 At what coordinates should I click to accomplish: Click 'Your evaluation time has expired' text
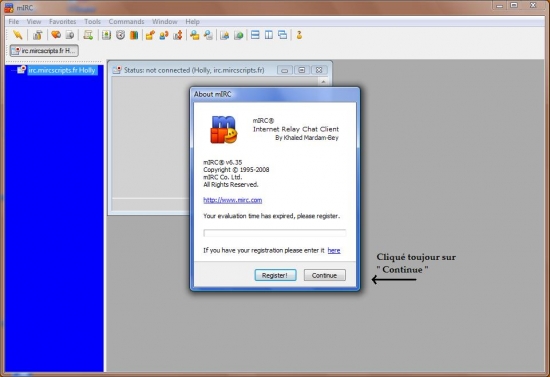pyautogui.click(x=271, y=216)
